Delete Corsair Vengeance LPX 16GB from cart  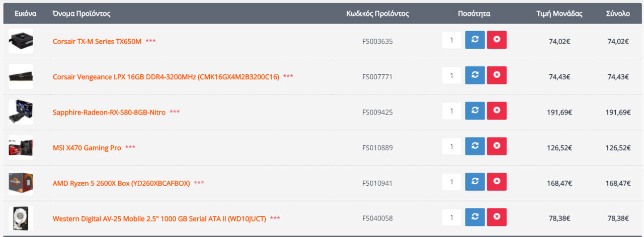tap(497, 75)
